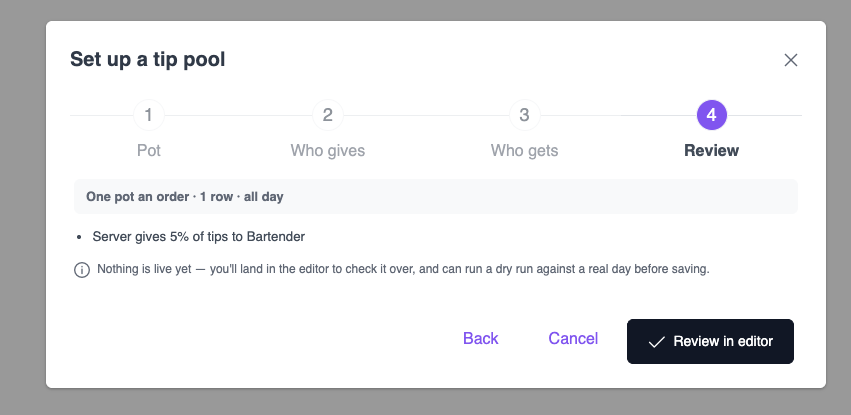
Task: Click the purple step 4 circle
Action: (x=712, y=115)
